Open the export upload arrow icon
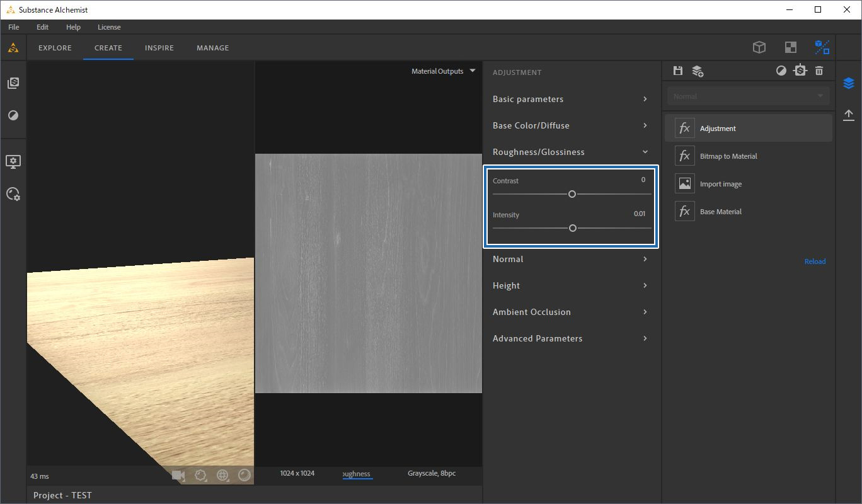The image size is (862, 504). tap(849, 115)
